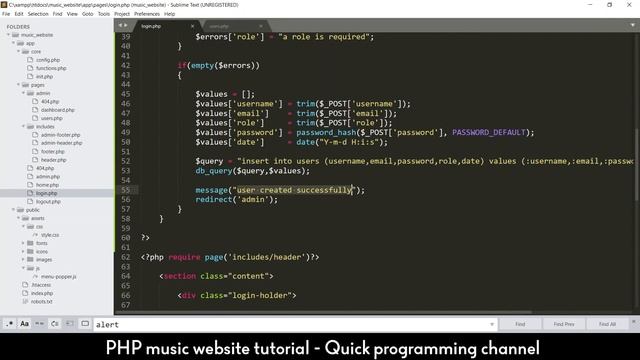Open the File menu
The width and height of the screenshot is (640, 360).
[x=6, y=14]
